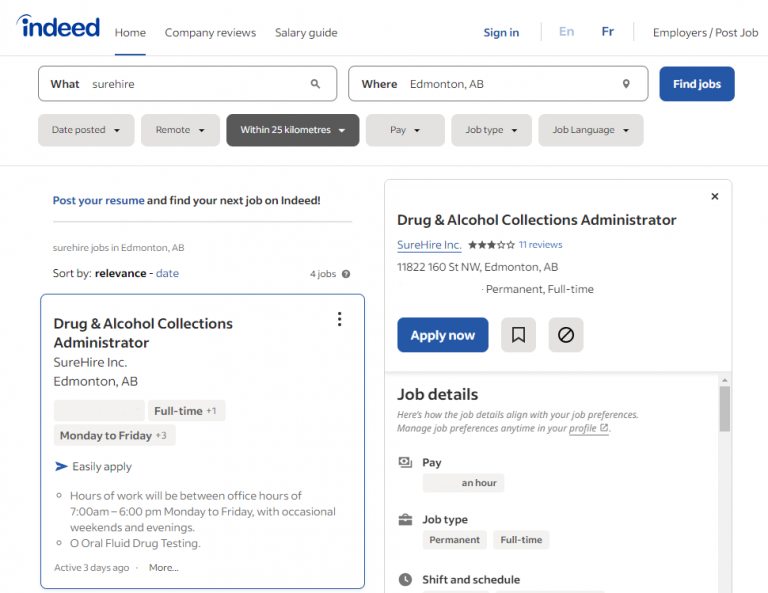Click the Permanent job type tag

(455, 540)
